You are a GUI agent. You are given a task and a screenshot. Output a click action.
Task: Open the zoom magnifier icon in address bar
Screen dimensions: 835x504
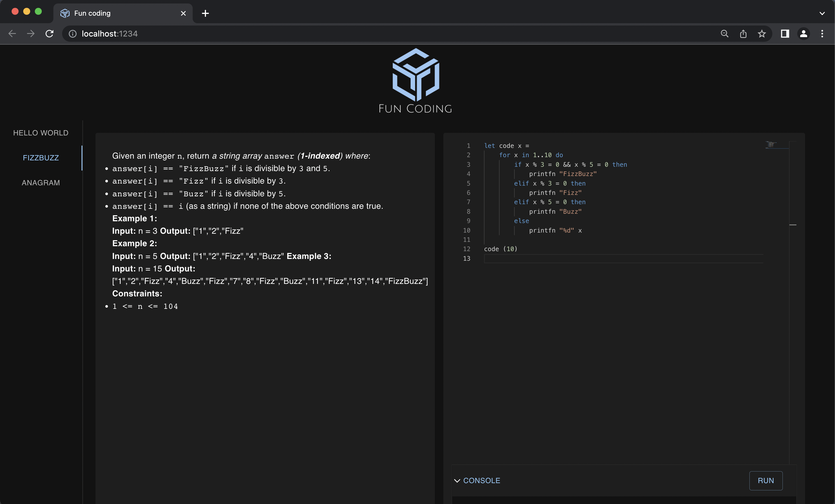pos(724,34)
